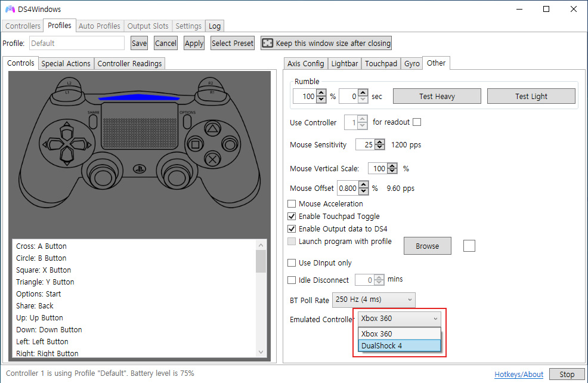Enable Idle Disconnect checkbox

click(x=292, y=280)
